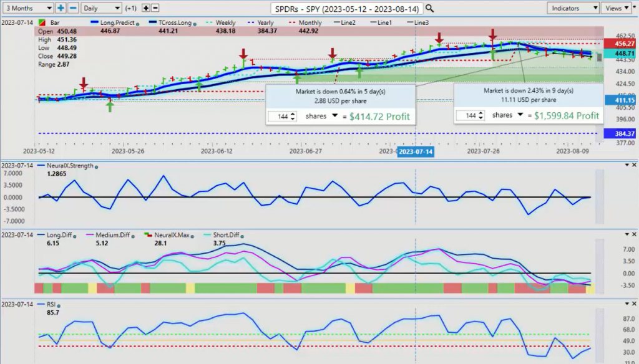The height and width of the screenshot is (364, 639).
Task: Toggle the TCross.Long legend entry
Action: click(172, 22)
